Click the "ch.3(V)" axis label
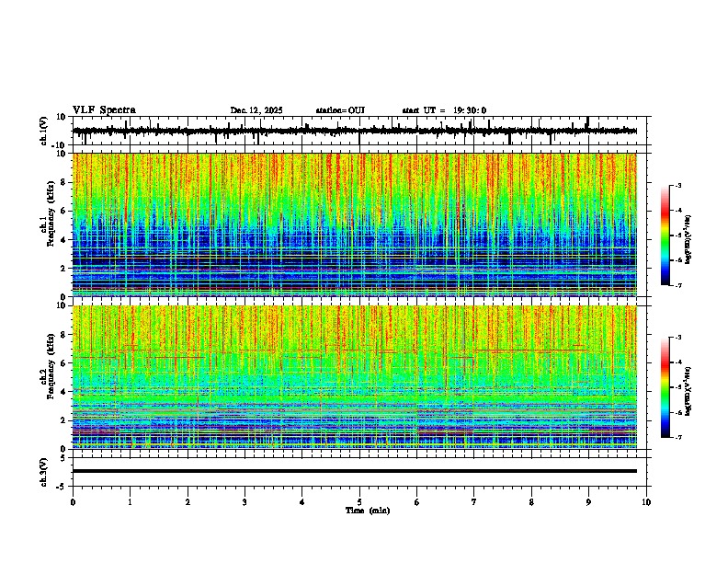 coord(44,472)
